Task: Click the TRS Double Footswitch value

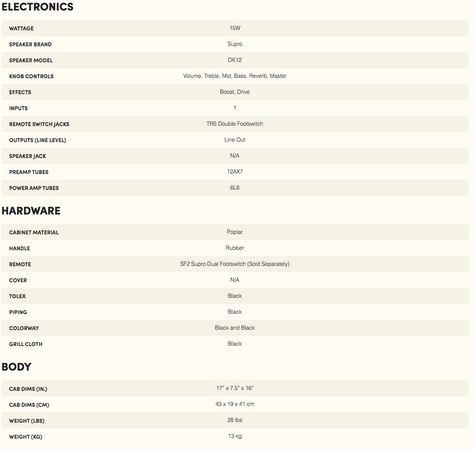Action: pos(235,124)
